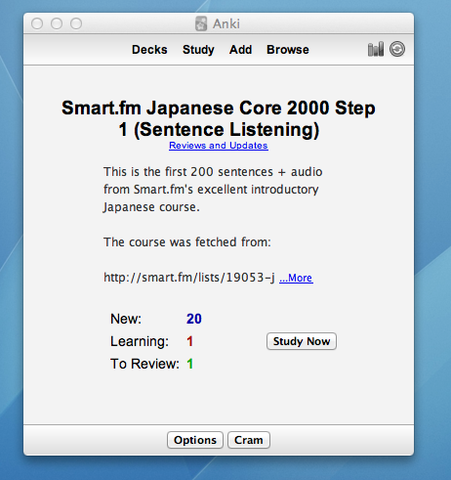
Task: Expand the description with ...More link
Action: tap(296, 278)
